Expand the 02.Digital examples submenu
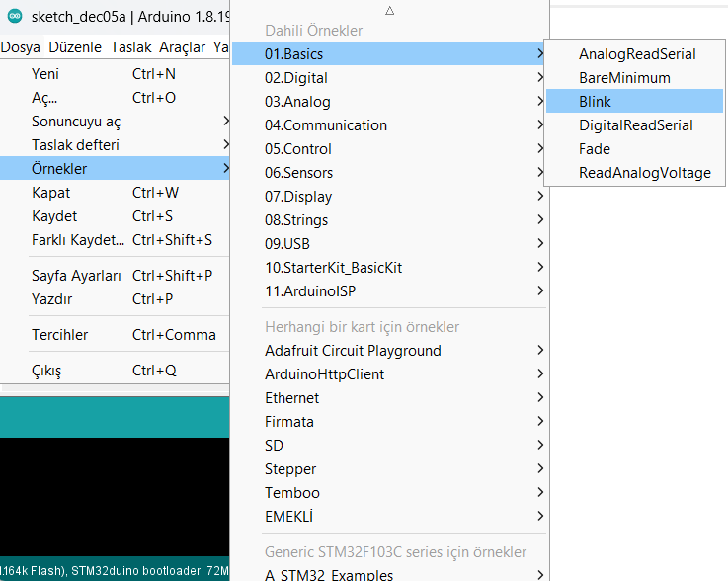Viewport: 728px width, 581px height. pyautogui.click(x=296, y=78)
